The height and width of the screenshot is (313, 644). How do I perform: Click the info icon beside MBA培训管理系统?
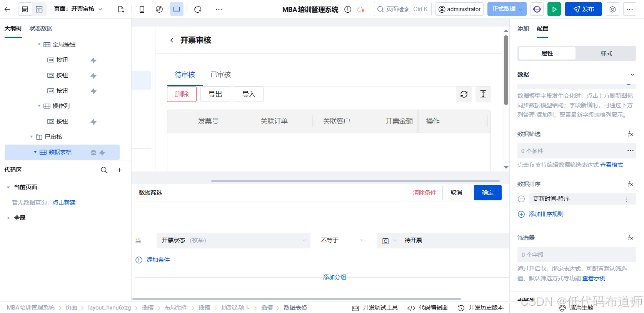tap(348, 9)
